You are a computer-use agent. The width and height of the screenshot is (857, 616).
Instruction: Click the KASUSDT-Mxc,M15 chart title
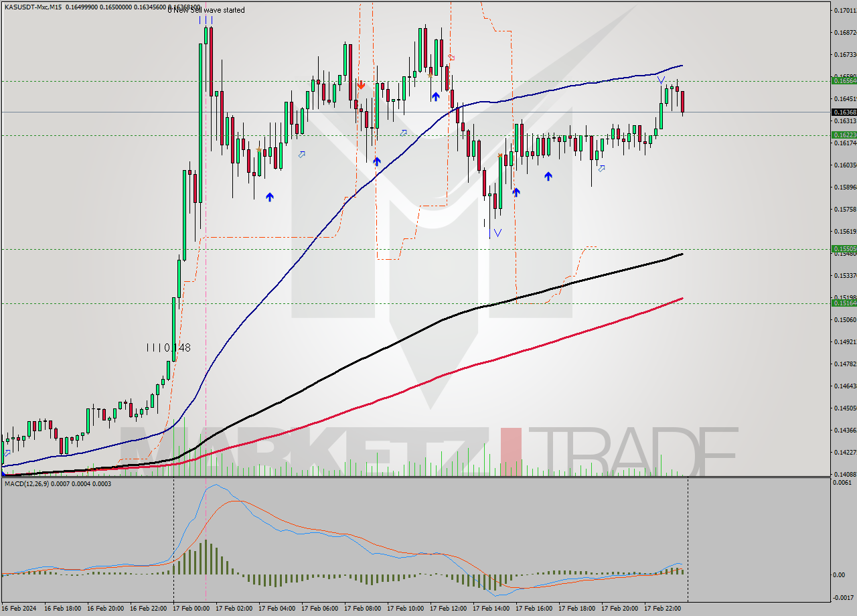[x=33, y=7]
